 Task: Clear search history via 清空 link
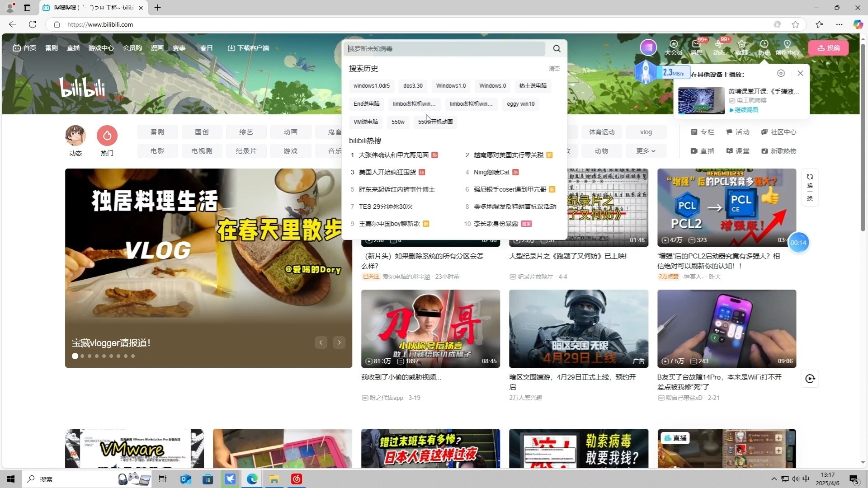554,69
